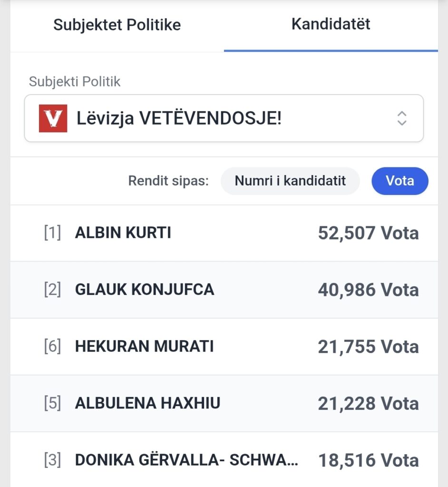The image size is (448, 487).
Task: Select the Kandidatët tab
Action: point(331,25)
